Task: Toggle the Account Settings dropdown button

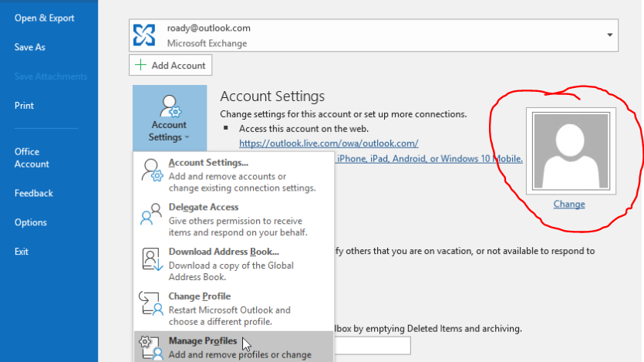Action: coord(170,118)
